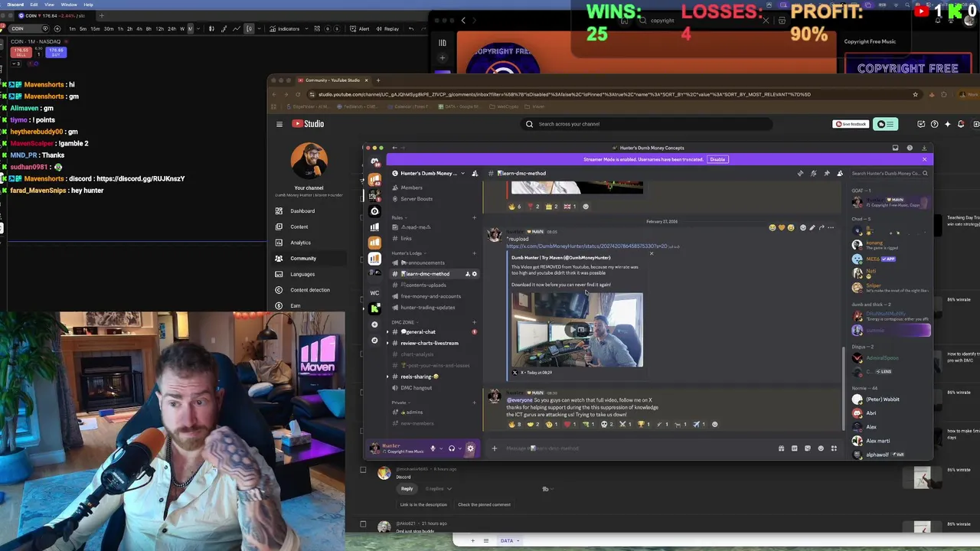Image resolution: width=980 pixels, height=551 pixels.
Task: Expand threads arrow beside general-chat channel
Action: pos(388,332)
